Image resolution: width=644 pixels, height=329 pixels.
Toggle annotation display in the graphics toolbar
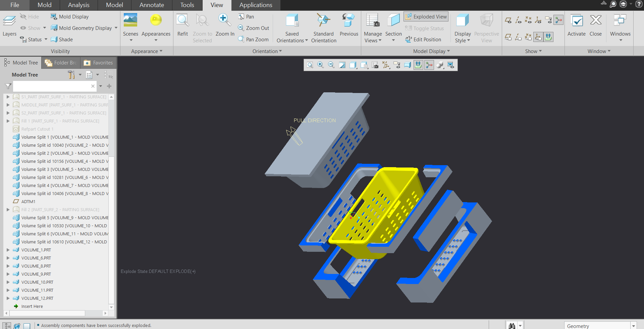397,65
